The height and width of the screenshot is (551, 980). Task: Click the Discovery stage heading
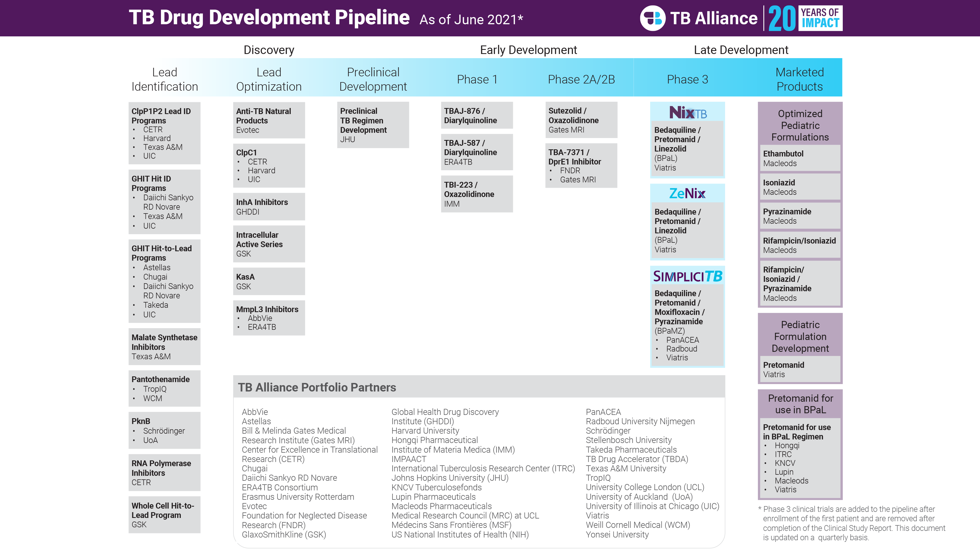[x=269, y=50]
